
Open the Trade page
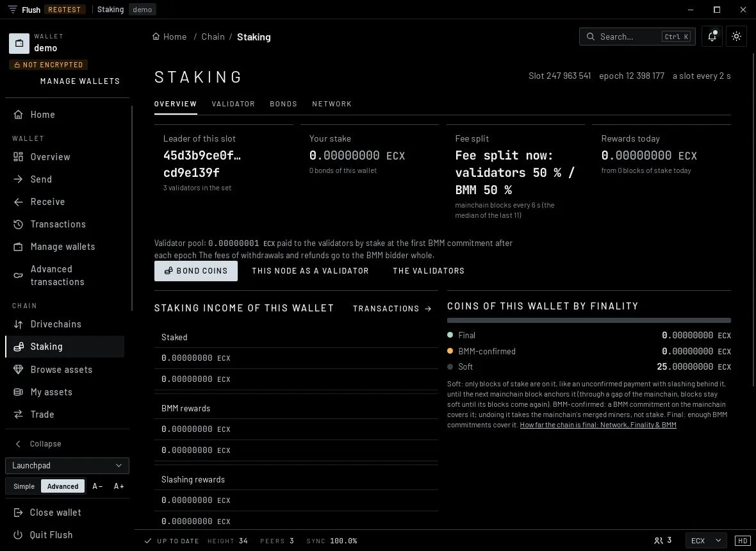[x=65, y=415]
